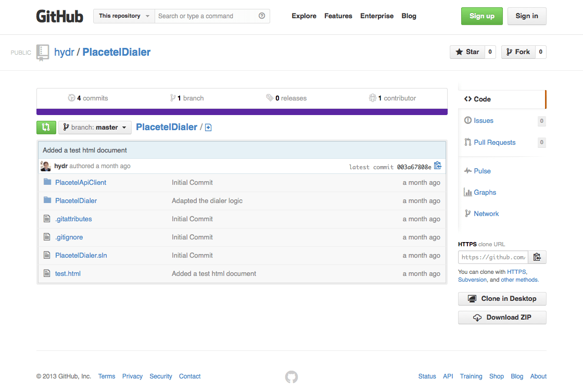
Task: Click the Network branch icon in sidebar
Action: (x=468, y=213)
